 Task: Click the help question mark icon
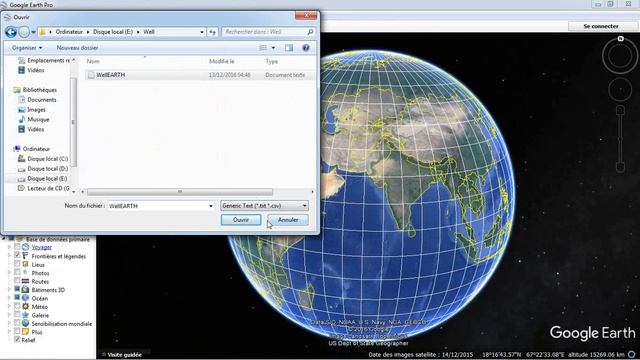pyautogui.click(x=306, y=48)
